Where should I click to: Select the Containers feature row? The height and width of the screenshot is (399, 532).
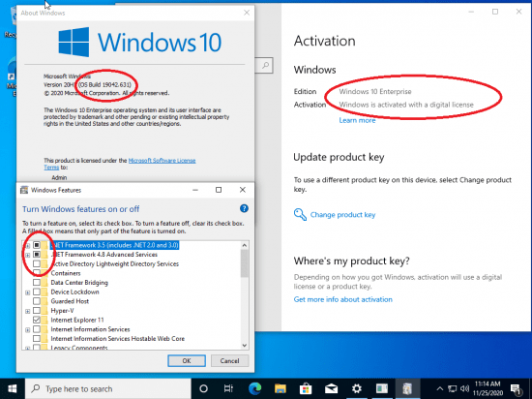click(66, 273)
